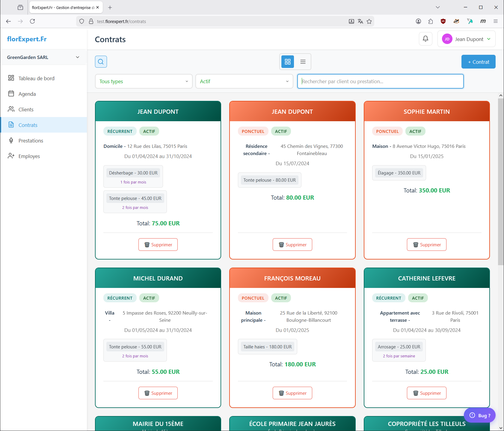504x431 pixels.
Task: Open the Bug ? report button
Action: (479, 415)
